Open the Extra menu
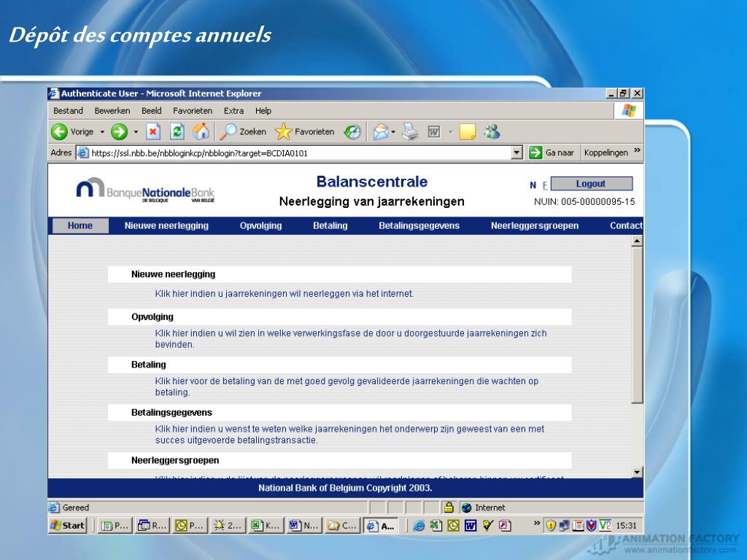The width and height of the screenshot is (747, 560). coord(233,111)
